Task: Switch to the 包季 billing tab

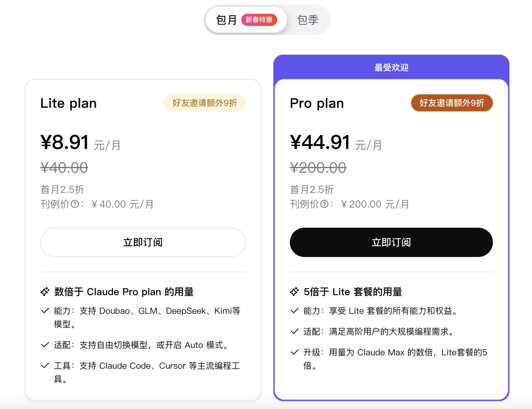Action: point(307,20)
